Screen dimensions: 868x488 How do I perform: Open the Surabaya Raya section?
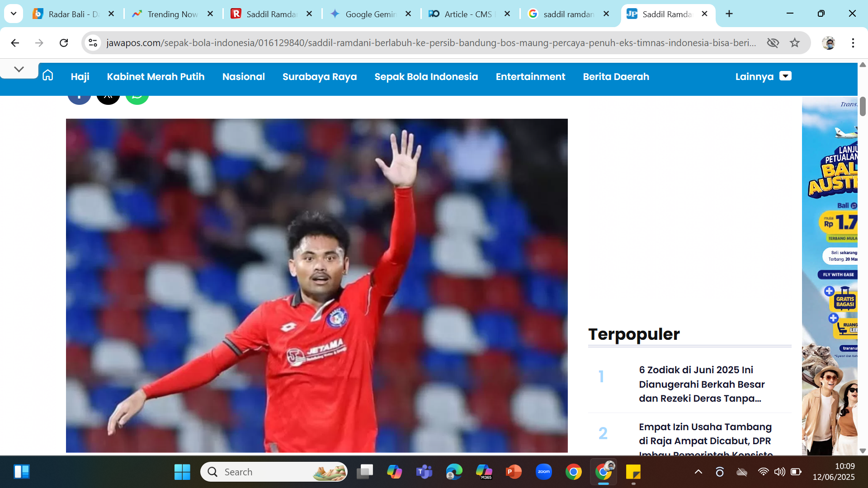(320, 77)
